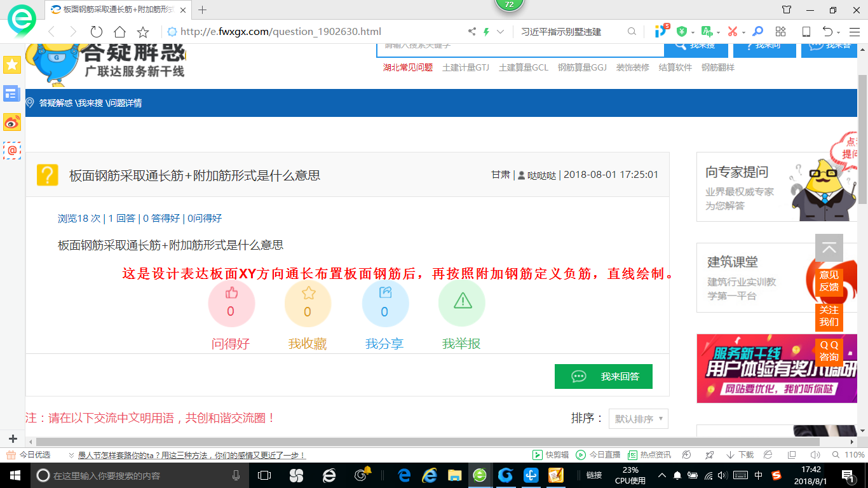This screenshot has width=868, height=488.
Task: Close the current browser tab
Action: click(184, 10)
